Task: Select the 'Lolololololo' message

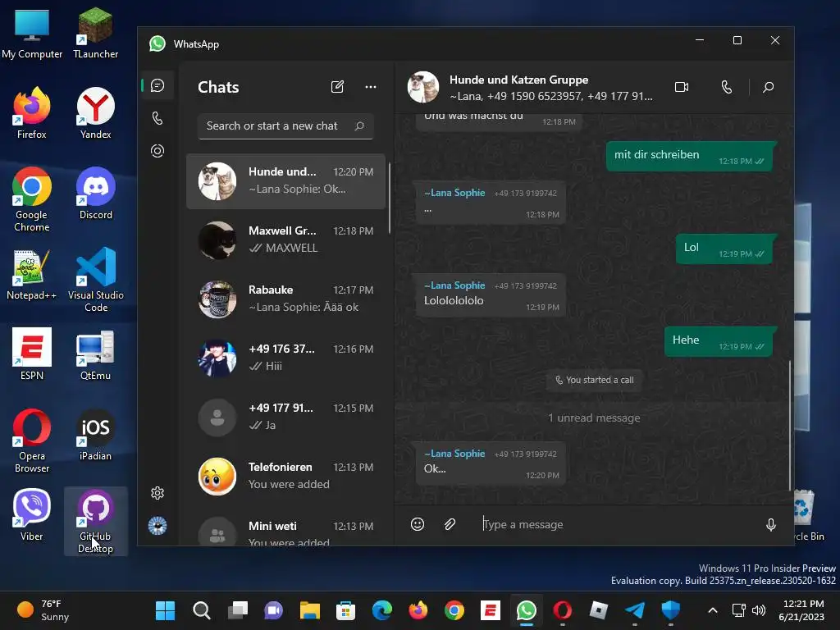Action: point(491,294)
